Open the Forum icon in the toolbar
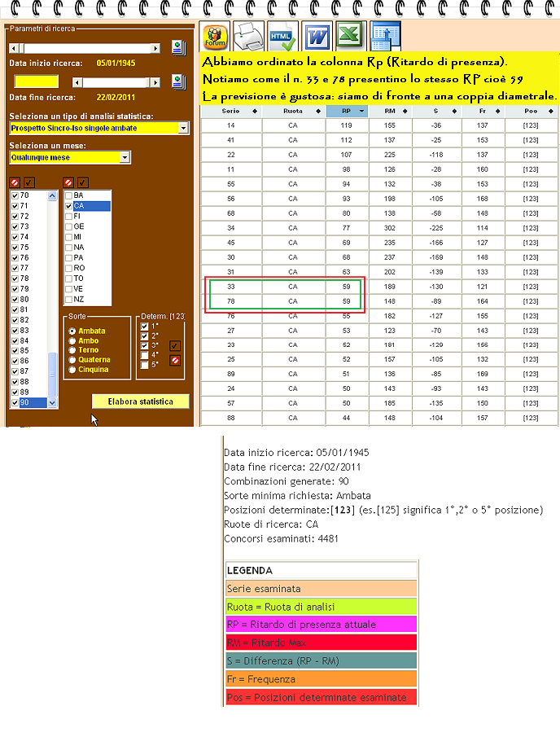This screenshot has width=560, height=737. (x=215, y=36)
